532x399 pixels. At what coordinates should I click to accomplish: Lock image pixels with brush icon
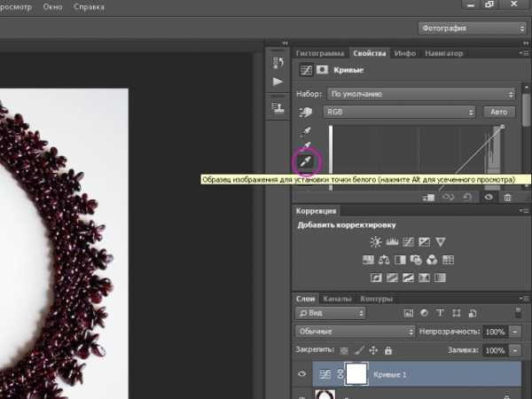(x=359, y=350)
